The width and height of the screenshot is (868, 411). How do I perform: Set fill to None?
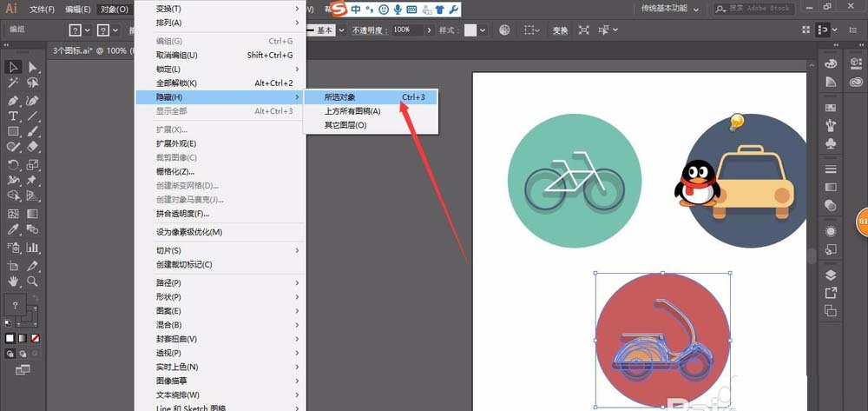coord(35,338)
